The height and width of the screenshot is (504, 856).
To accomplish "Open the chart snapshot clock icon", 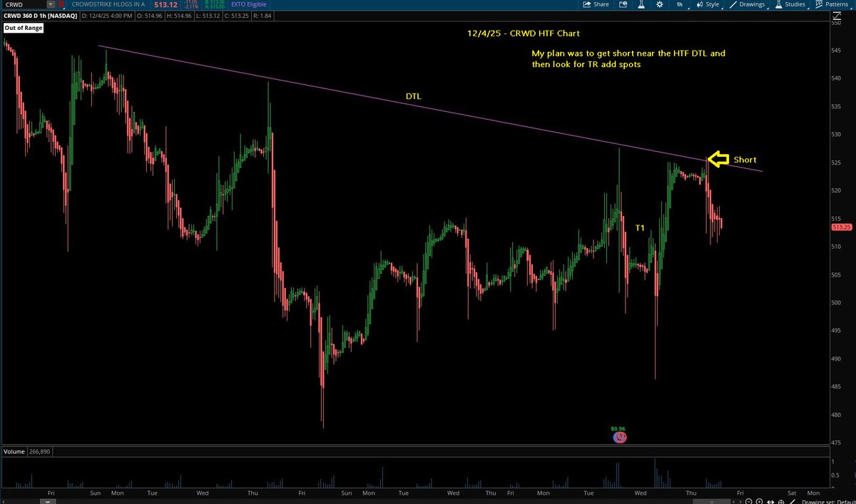I will (623, 4).
